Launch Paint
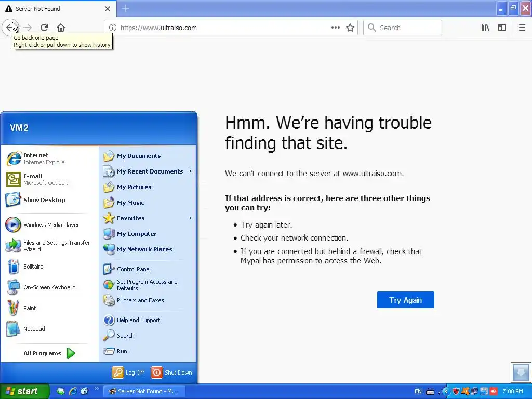 coord(50,308)
